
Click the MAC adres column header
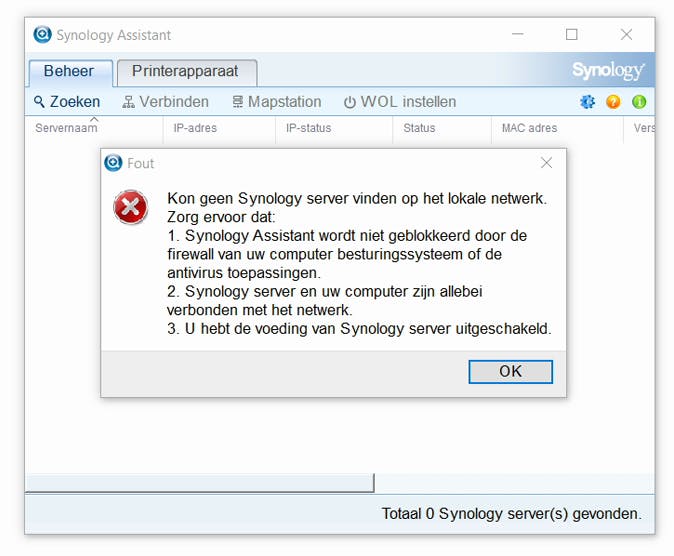[529, 128]
